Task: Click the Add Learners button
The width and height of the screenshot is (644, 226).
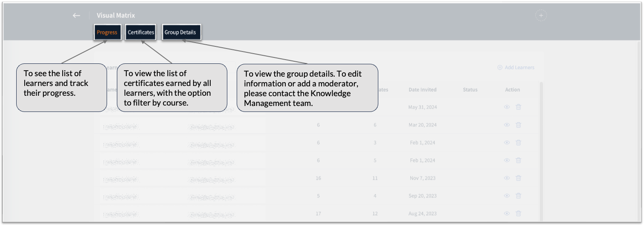Action: (x=516, y=68)
